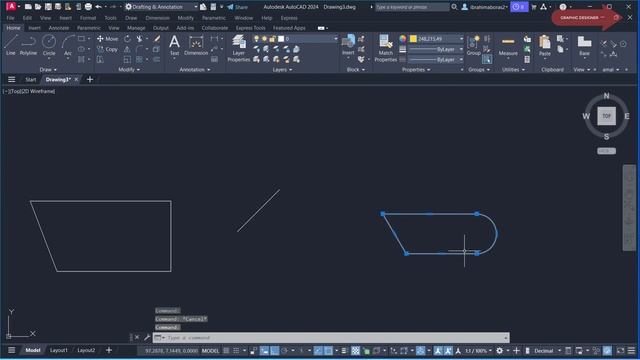The height and width of the screenshot is (360, 640).
Task: Open workspace switching gear in status bar
Action: (500, 351)
